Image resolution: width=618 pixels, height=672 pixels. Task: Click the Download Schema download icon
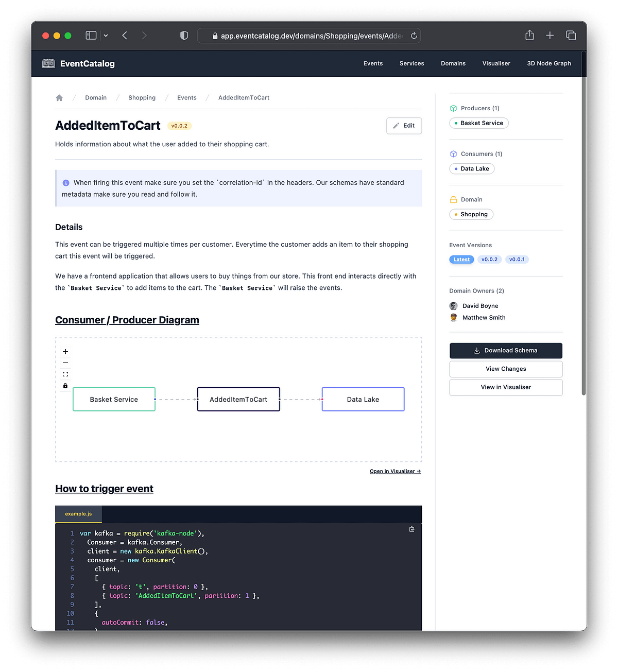(x=477, y=350)
